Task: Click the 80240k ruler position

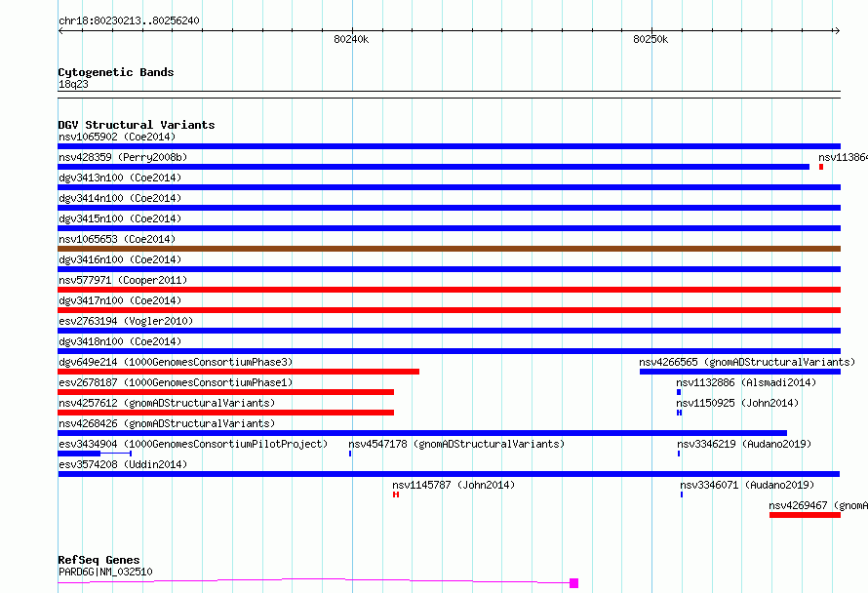Action: click(351, 39)
